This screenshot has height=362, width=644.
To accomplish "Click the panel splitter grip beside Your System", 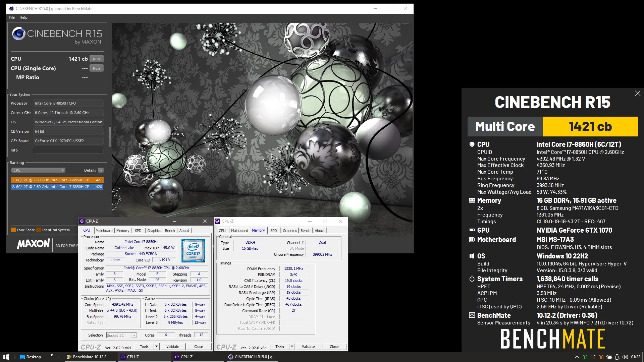I will [x=110, y=137].
